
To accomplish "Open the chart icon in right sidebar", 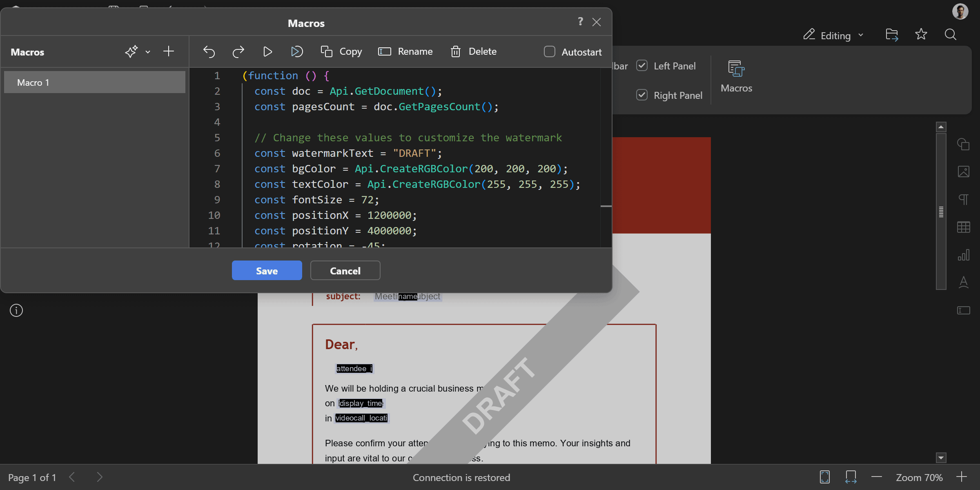I will pos(963,255).
